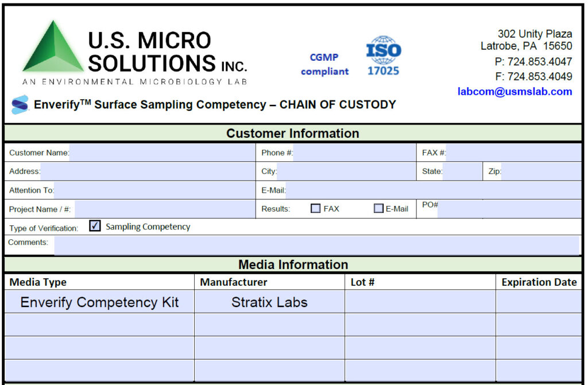Click the U.S. Micro Solutions green triangle logo
Viewport: 588px width, 385px height.
click(x=53, y=48)
